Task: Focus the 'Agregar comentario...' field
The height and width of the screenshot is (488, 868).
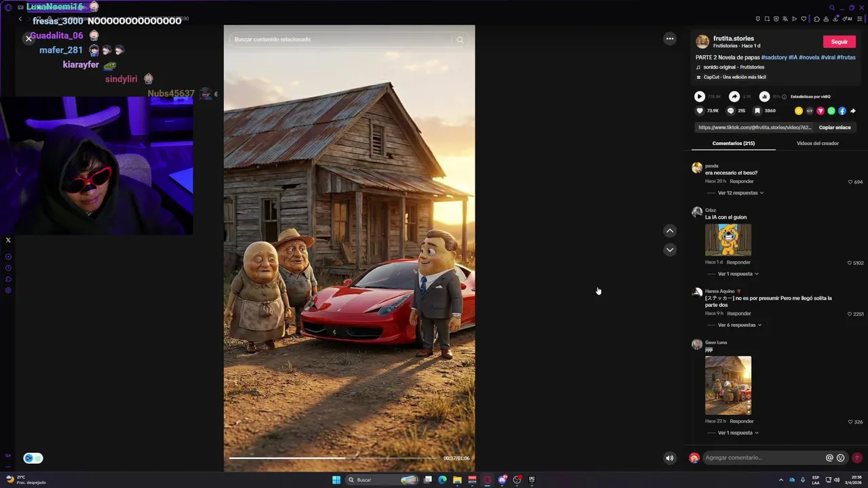Action: pos(764,458)
